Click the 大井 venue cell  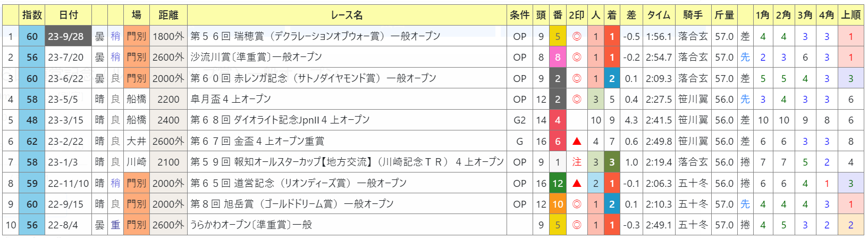point(137,141)
